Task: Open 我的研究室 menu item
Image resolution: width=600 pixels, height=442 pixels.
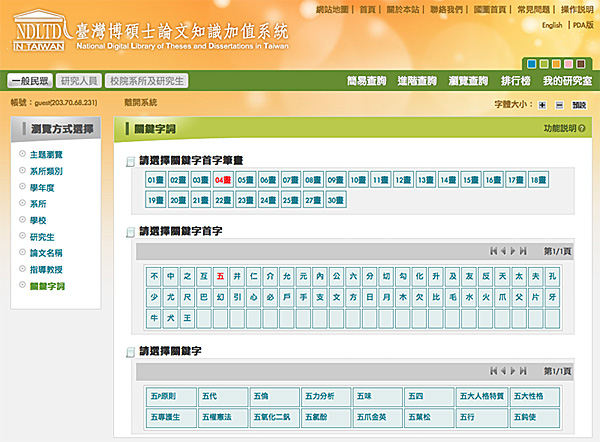Action: coord(568,81)
